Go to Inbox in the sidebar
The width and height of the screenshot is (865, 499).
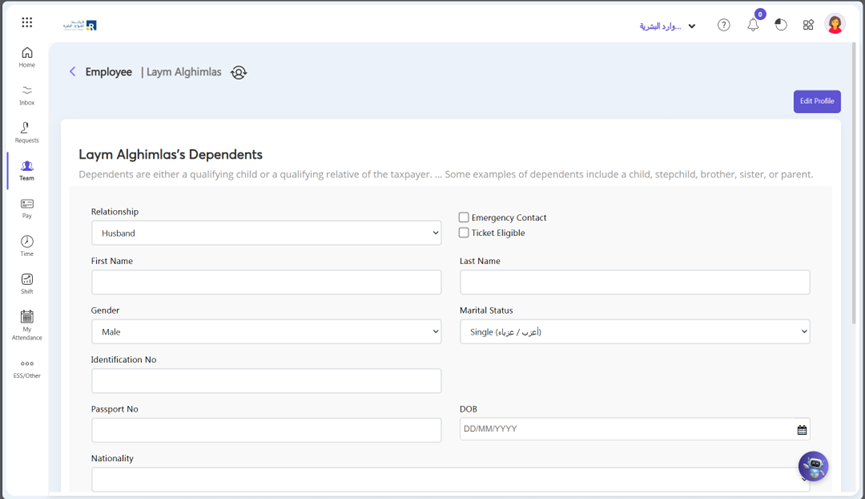coord(27,95)
